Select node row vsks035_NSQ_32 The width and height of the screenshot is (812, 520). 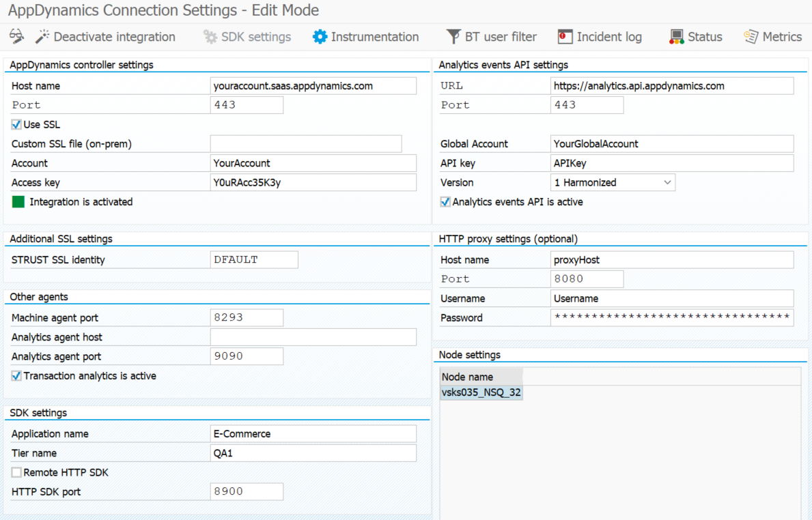tap(481, 392)
